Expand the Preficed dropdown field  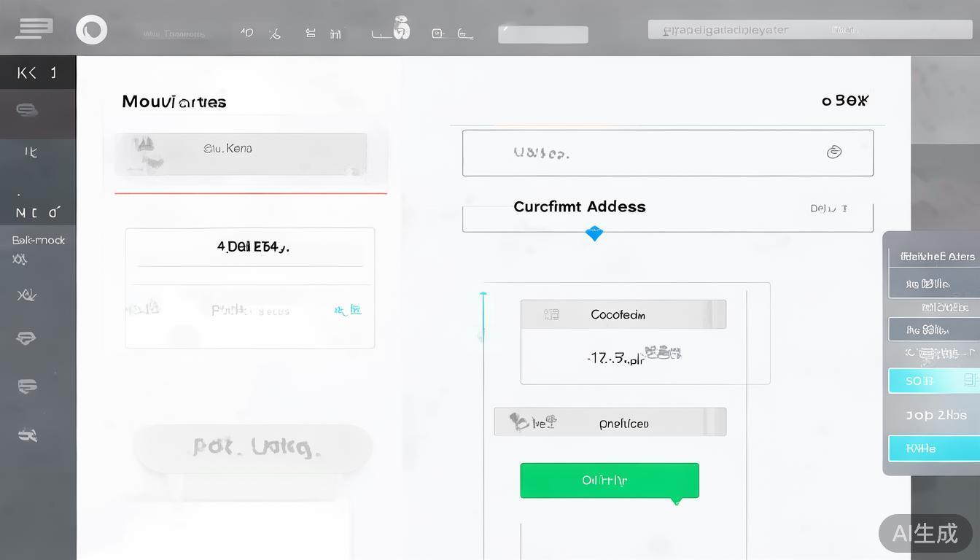click(610, 421)
